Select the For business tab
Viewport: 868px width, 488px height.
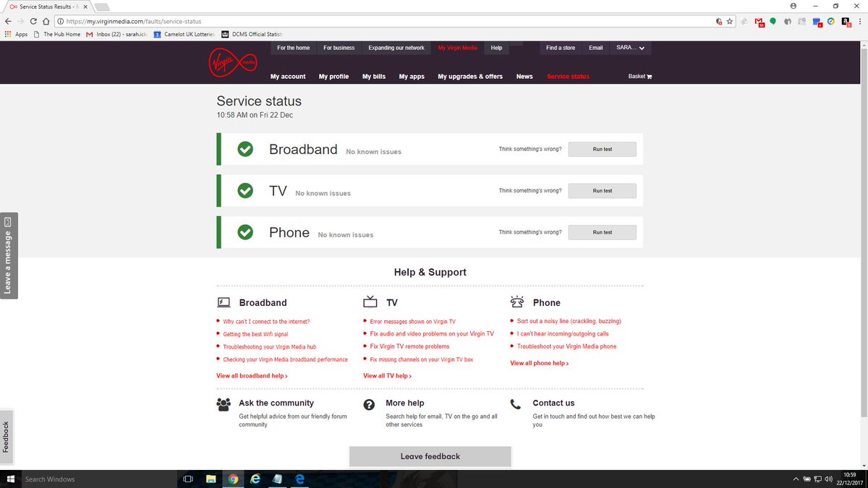click(339, 48)
